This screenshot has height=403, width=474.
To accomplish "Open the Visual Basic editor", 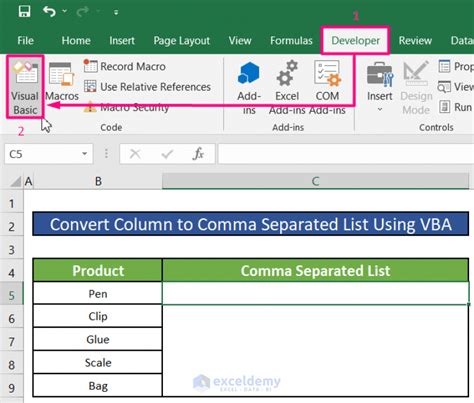I will click(x=25, y=87).
